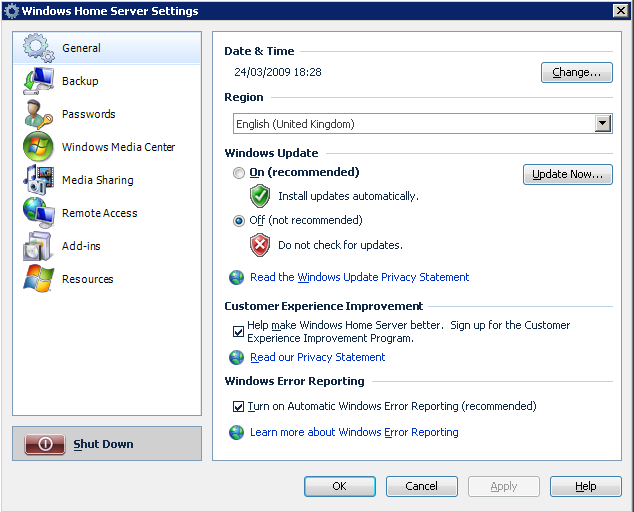The height and width of the screenshot is (512, 634).
Task: Open Learn more about Windows Error Reporting link
Action: coord(354,432)
